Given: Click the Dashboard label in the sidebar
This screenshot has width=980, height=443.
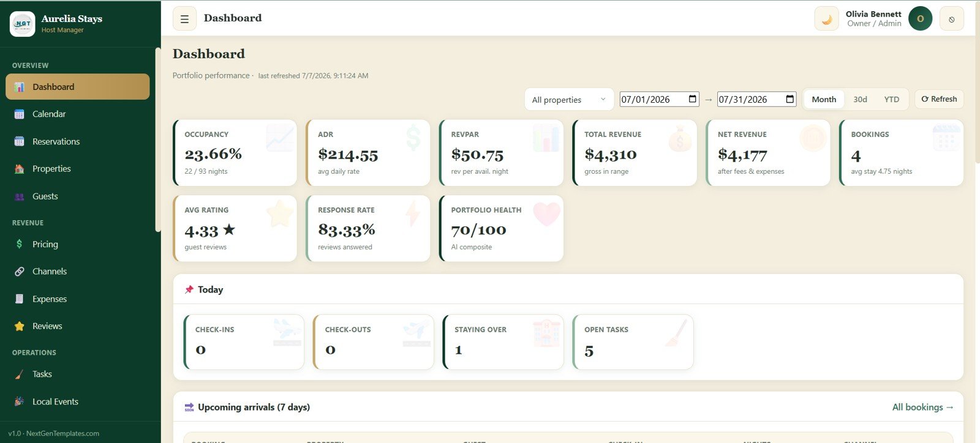Looking at the screenshot, I should click(x=53, y=87).
